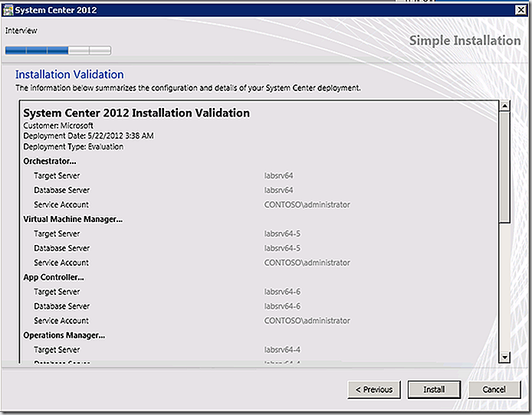The image size is (532, 415).
Task: Select the Installation Validation heading
Action: point(70,74)
